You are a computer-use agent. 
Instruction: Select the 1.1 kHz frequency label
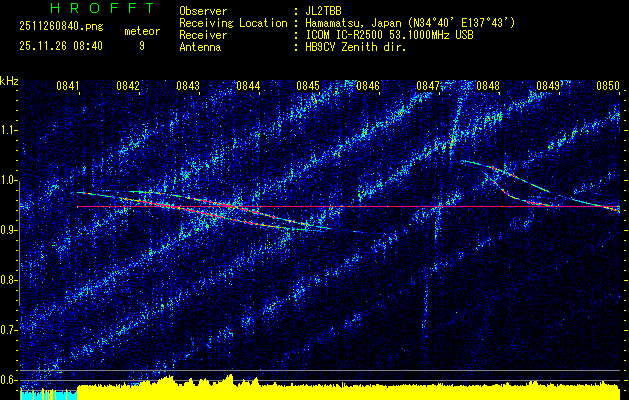pos(9,129)
